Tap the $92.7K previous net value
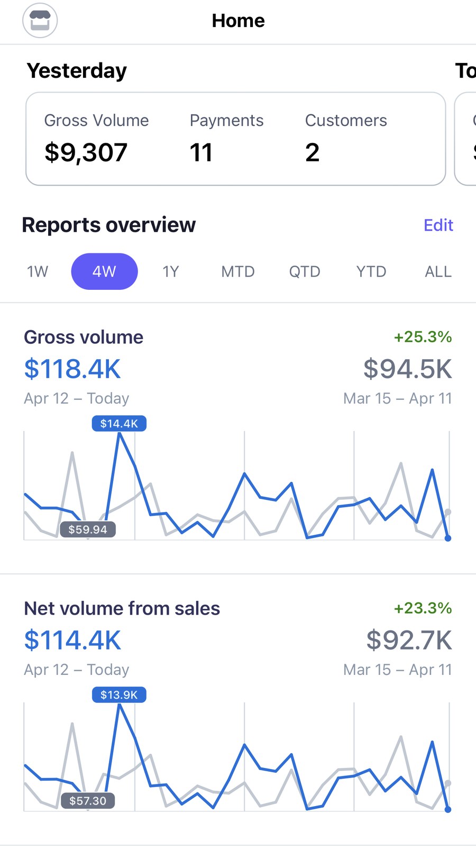The width and height of the screenshot is (476, 868). (409, 640)
